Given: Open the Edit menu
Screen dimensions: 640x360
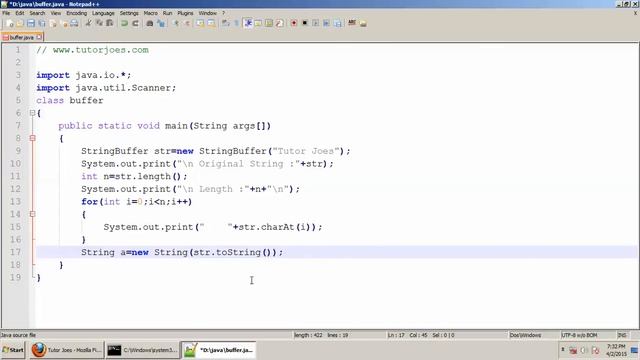Looking at the screenshot, I should tap(20, 13).
